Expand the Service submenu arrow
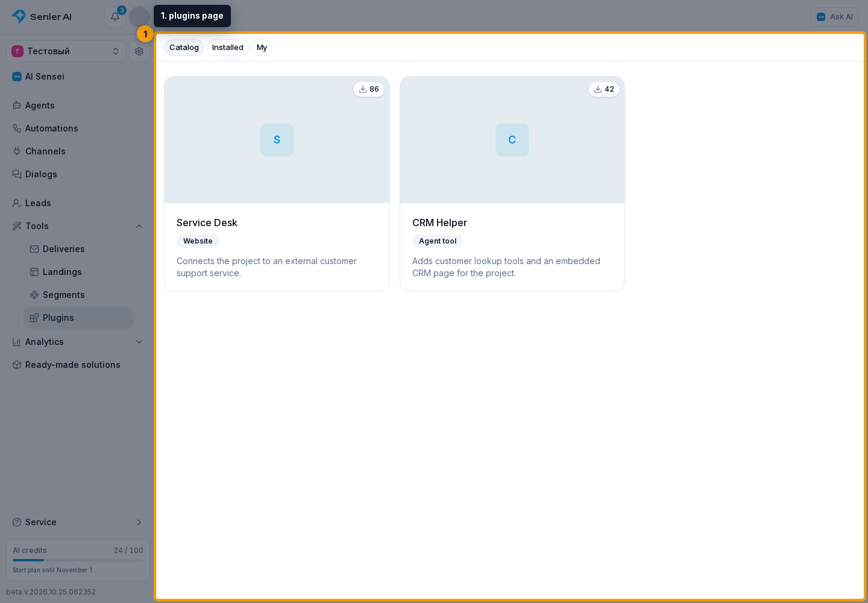868x603 pixels. click(139, 522)
